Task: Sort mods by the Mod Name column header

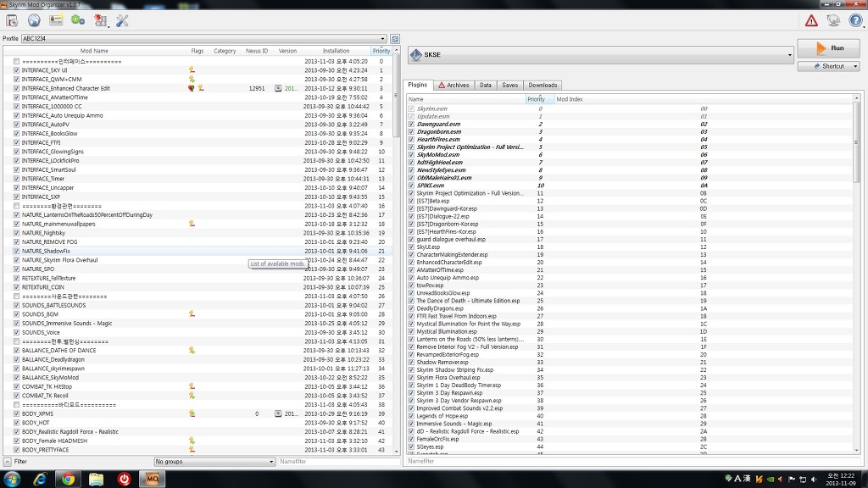Action: tap(94, 51)
